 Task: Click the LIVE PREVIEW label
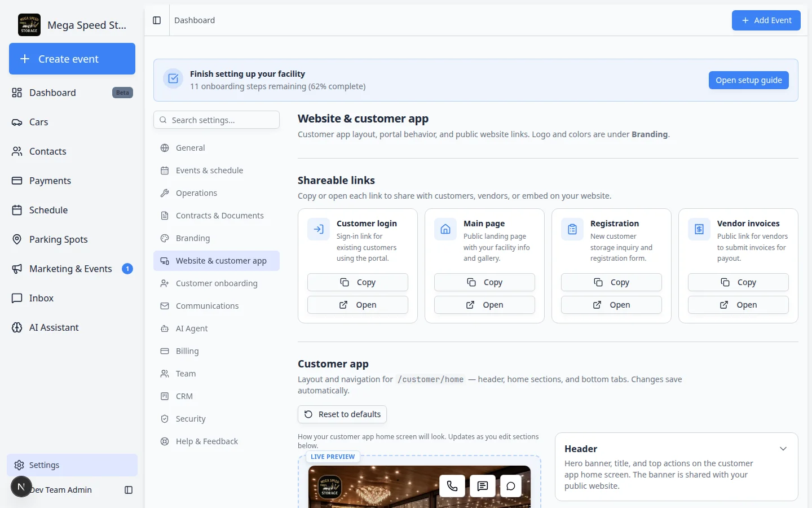(333, 457)
